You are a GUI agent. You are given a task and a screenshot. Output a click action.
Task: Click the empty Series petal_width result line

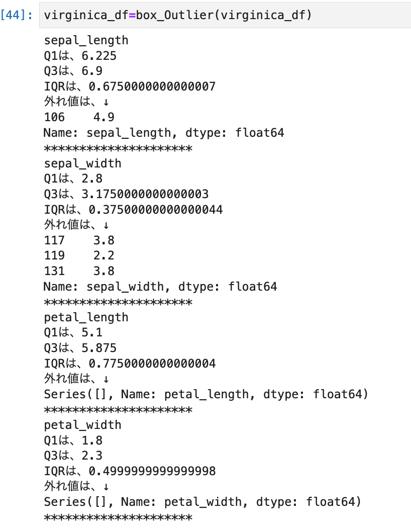point(202,502)
